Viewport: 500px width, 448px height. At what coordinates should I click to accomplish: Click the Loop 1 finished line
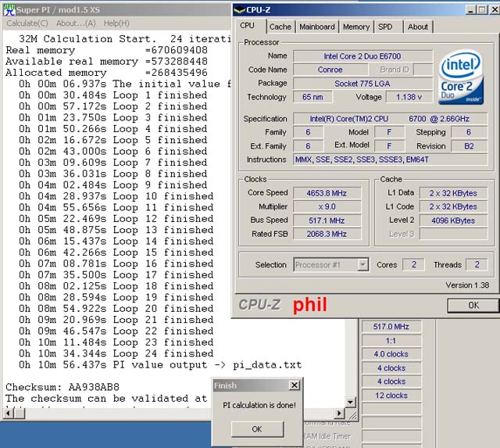[x=112, y=95]
